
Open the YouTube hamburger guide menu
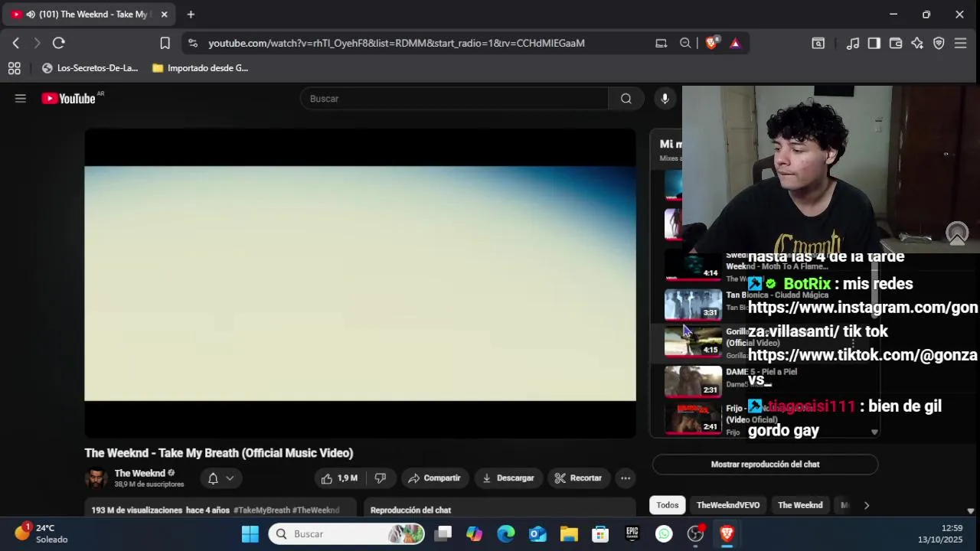[x=21, y=98]
